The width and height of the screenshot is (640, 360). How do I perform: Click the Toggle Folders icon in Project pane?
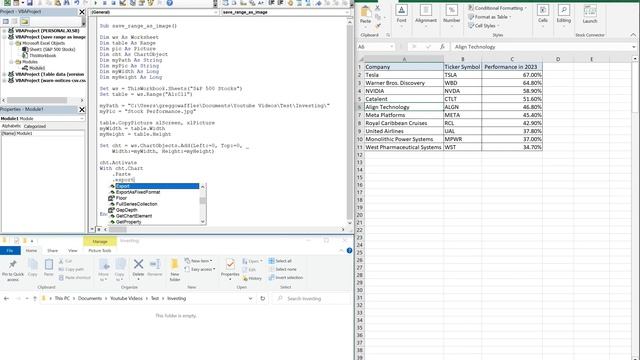[24, 21]
